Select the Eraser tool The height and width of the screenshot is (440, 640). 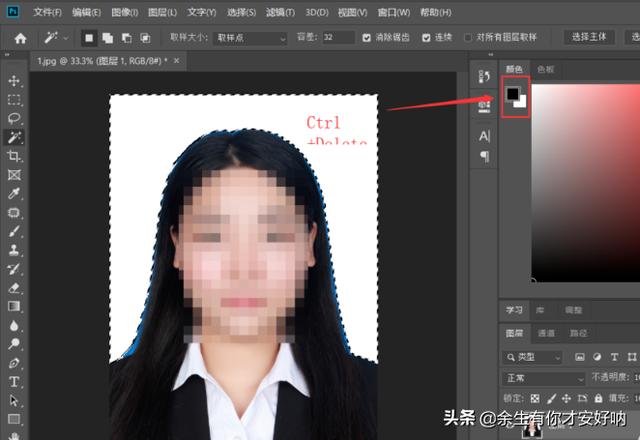(14, 288)
